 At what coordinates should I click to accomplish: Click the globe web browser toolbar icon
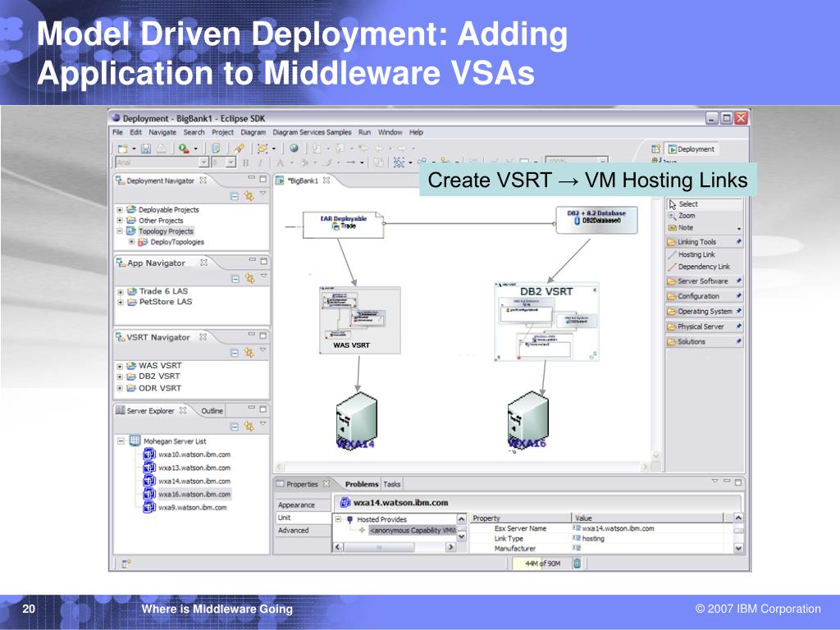tap(294, 148)
